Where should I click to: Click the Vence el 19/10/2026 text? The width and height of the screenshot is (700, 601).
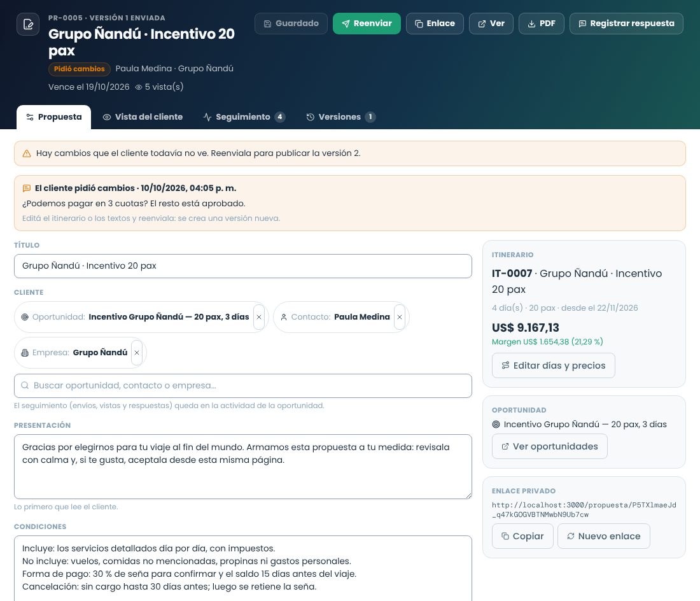click(89, 87)
